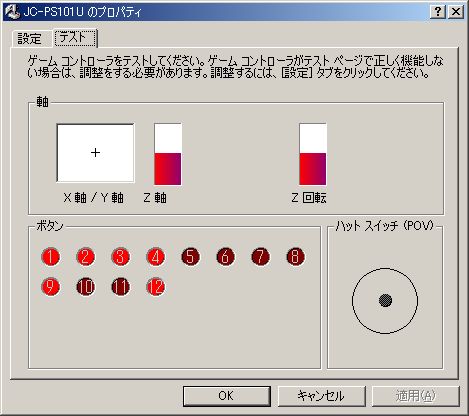Click the X/Y axis crosshair box

95,153
